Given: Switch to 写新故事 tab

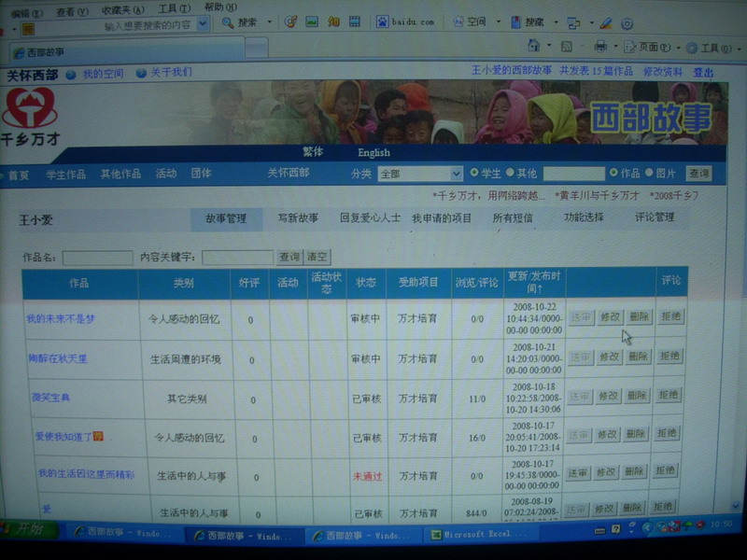Looking at the screenshot, I should pos(298,218).
